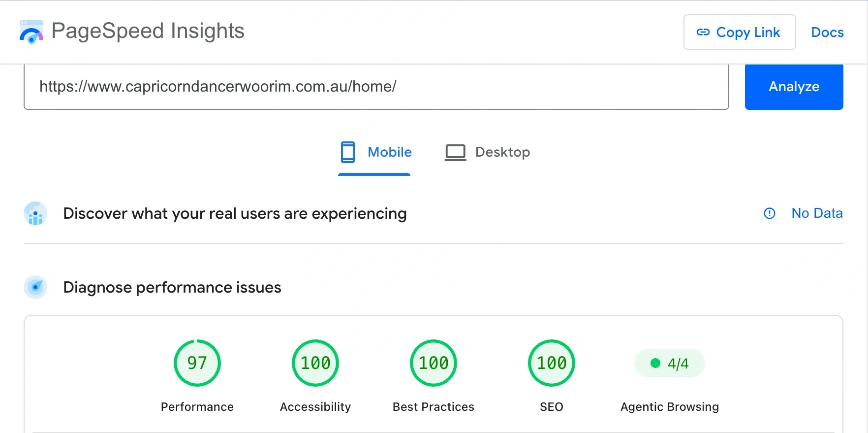Click the Agentic Browsing label text

[x=670, y=407]
